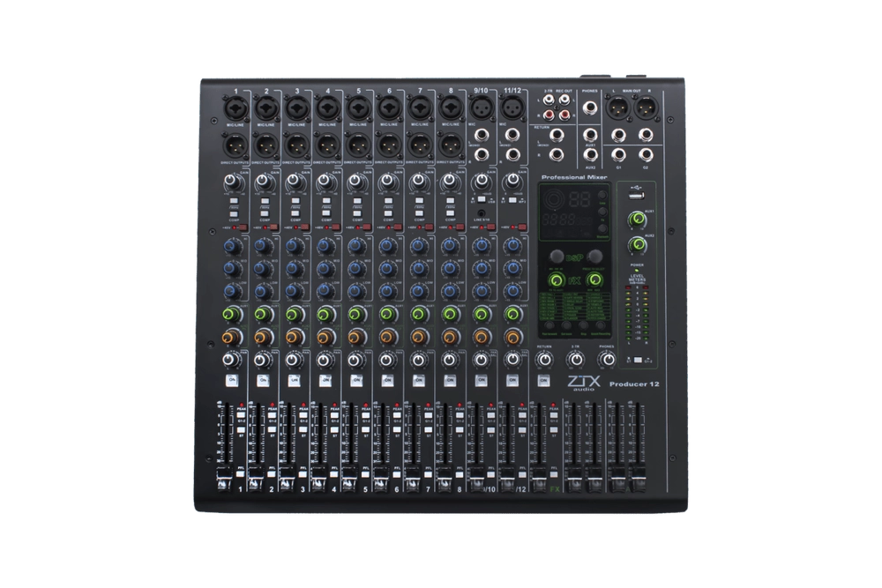Click the green AUX1 knob on channel 7
Image resolution: width=882 pixels, height=588 pixels.
(x=418, y=314)
